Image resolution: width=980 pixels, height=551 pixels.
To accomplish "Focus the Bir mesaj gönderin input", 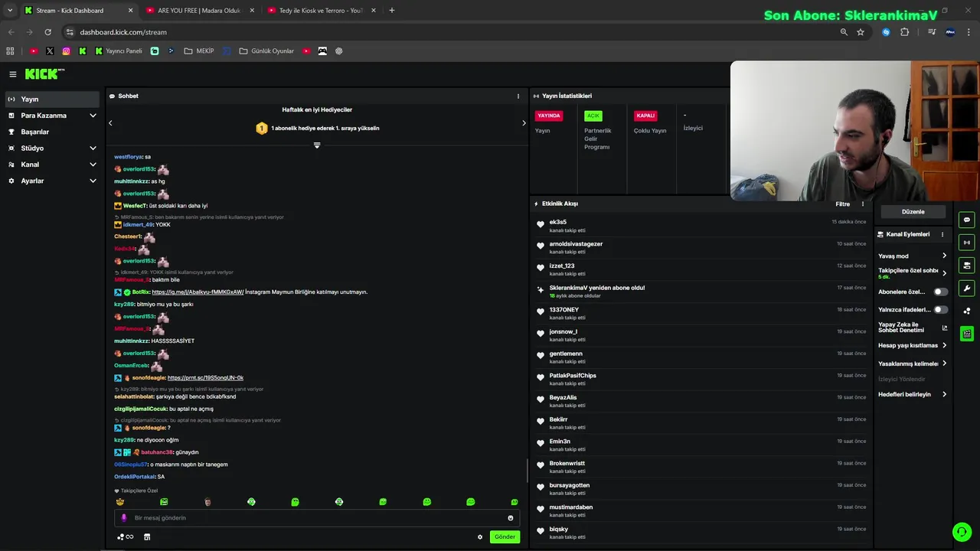I will tap(317, 518).
